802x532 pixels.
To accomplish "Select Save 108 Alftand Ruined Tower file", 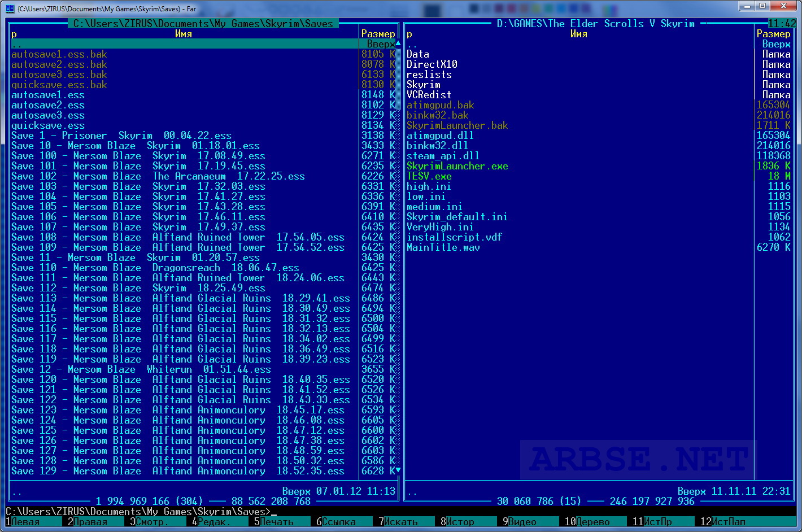I will tap(178, 237).
